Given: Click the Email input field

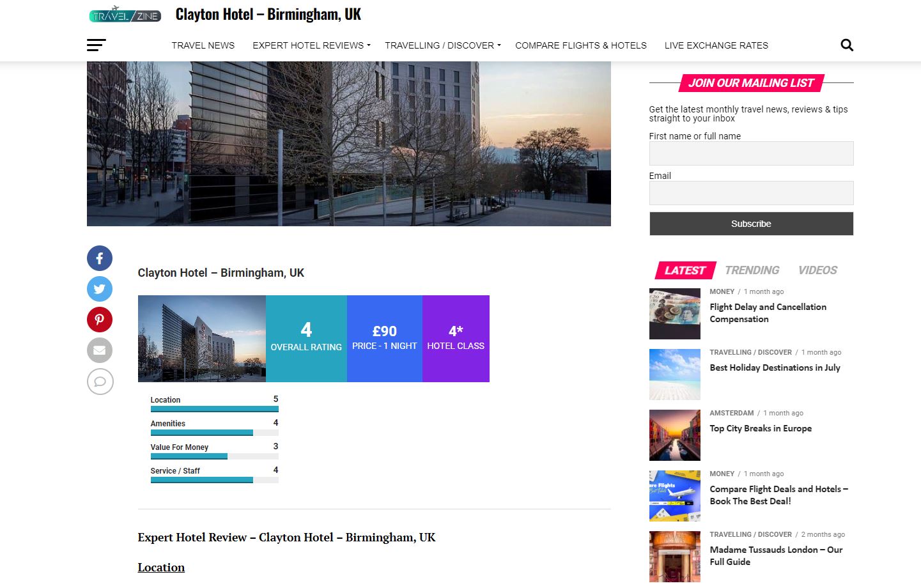Looking at the screenshot, I should [751, 193].
